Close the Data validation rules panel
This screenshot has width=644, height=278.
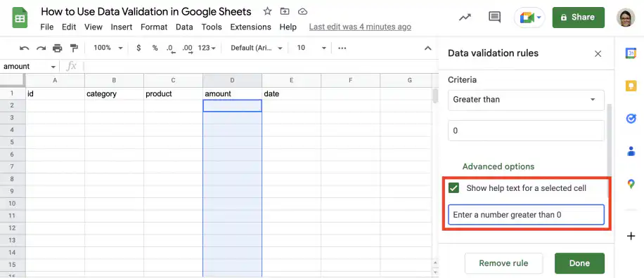(x=598, y=54)
